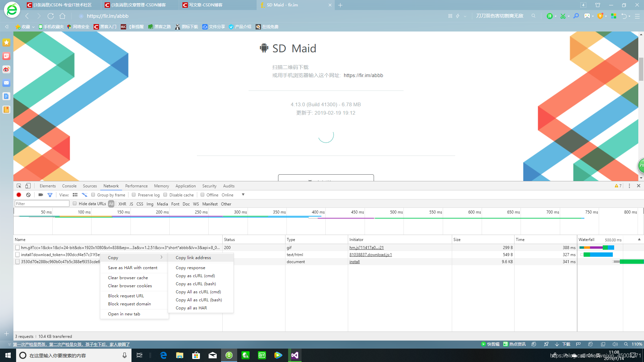Focus the network Filter input field

(x=42, y=203)
